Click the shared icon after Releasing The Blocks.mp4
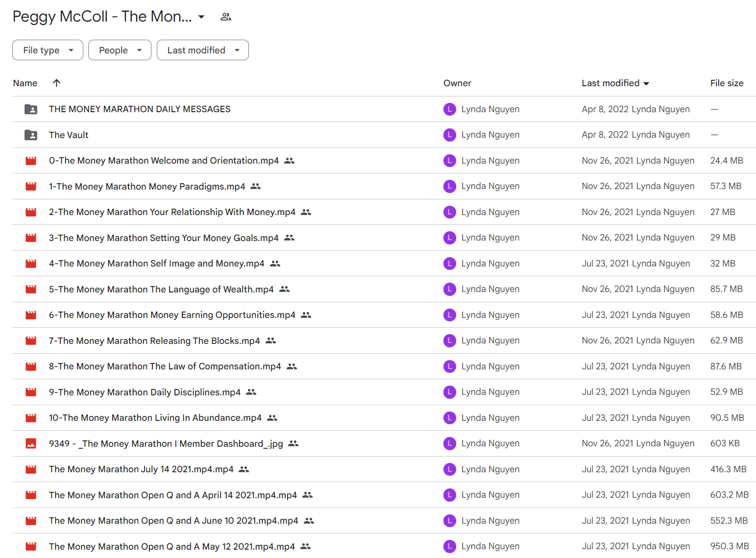The height and width of the screenshot is (558, 756). (x=271, y=340)
